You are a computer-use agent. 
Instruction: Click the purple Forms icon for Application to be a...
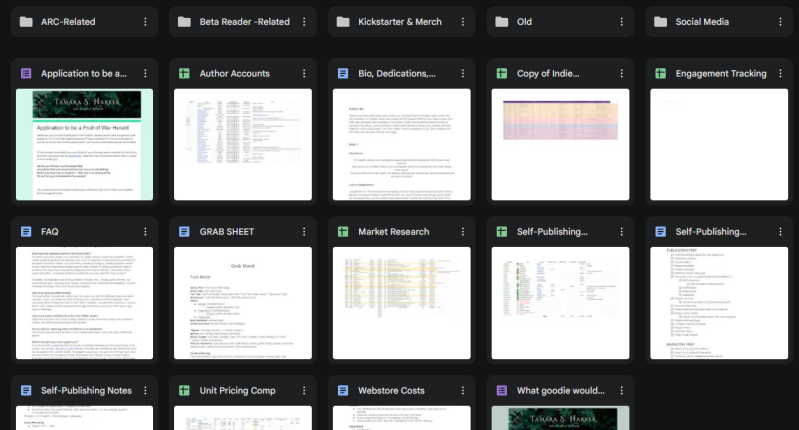(x=26, y=73)
